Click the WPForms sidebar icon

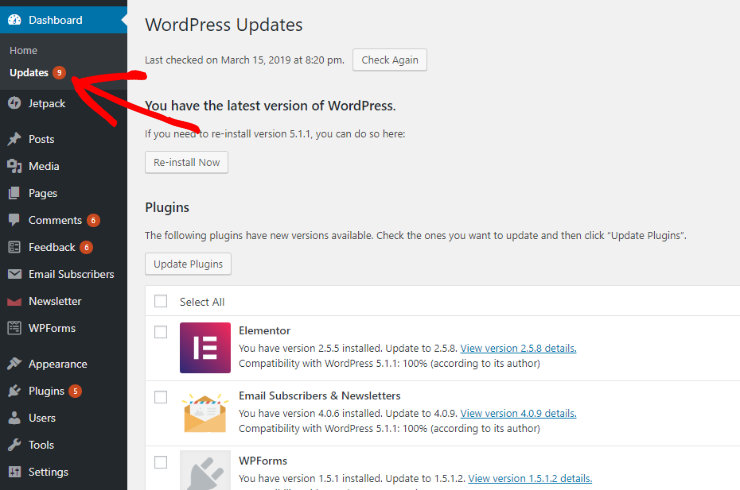[15, 328]
